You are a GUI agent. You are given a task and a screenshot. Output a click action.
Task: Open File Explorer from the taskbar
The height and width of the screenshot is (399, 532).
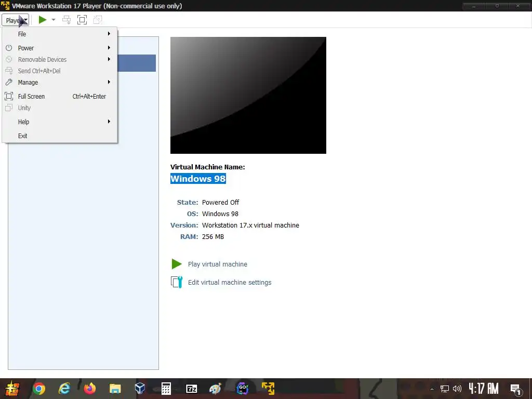click(x=115, y=389)
